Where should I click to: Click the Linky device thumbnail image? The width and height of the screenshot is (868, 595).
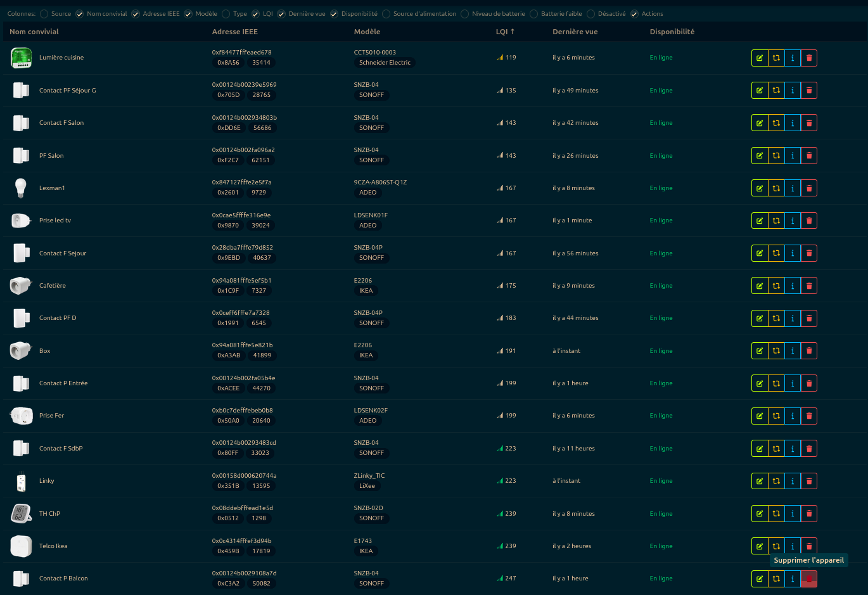pyautogui.click(x=21, y=482)
